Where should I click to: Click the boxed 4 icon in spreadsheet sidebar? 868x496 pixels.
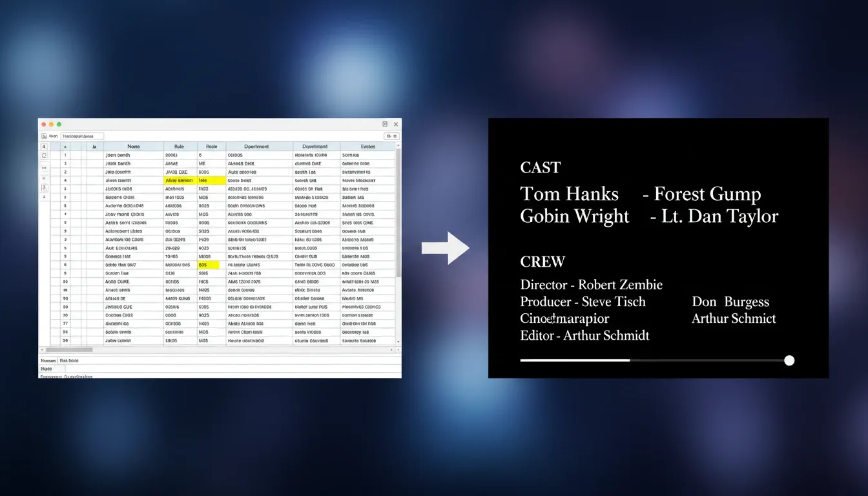point(44,147)
